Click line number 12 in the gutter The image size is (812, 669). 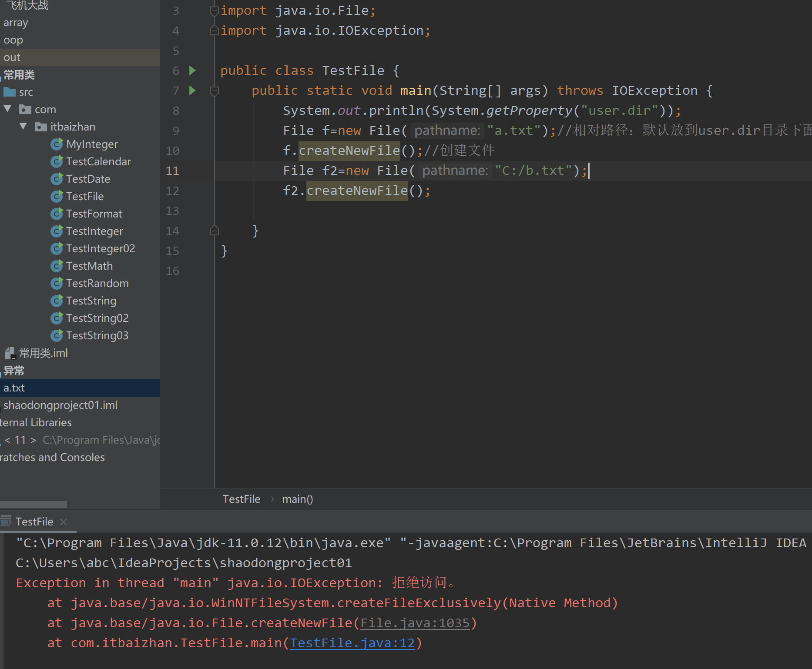click(172, 191)
